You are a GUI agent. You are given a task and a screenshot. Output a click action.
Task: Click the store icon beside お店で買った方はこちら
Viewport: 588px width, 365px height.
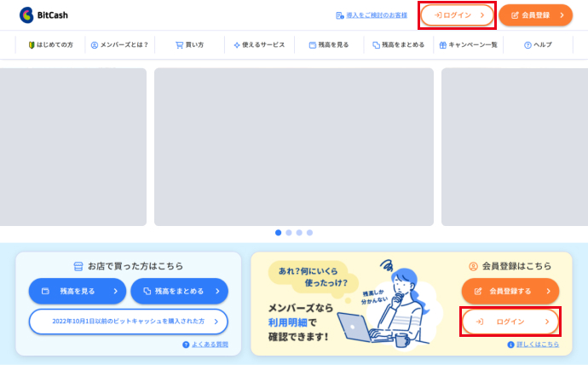click(x=78, y=266)
